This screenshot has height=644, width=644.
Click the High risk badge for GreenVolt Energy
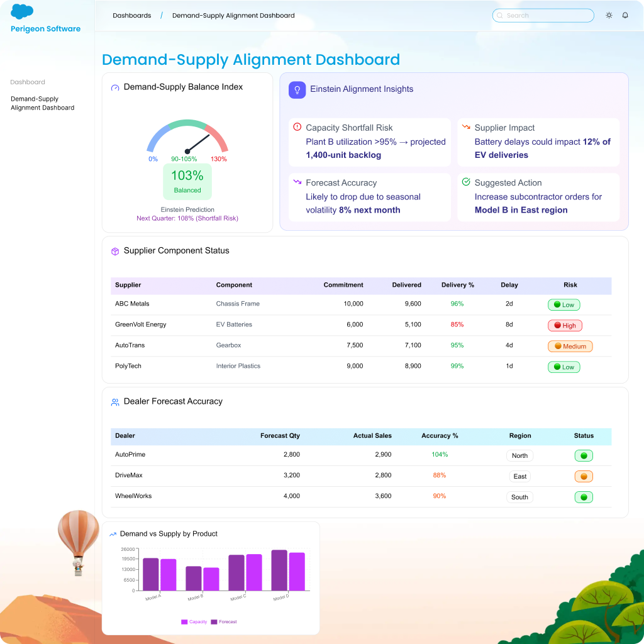pyautogui.click(x=565, y=326)
